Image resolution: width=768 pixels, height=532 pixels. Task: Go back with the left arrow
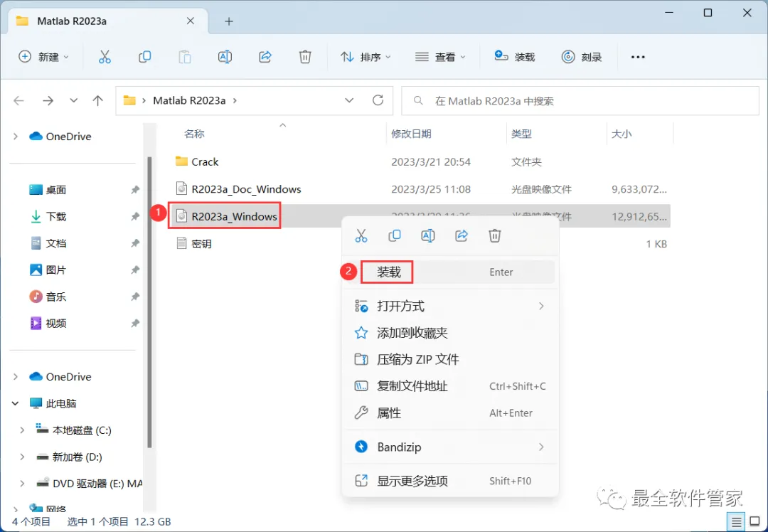click(x=18, y=101)
